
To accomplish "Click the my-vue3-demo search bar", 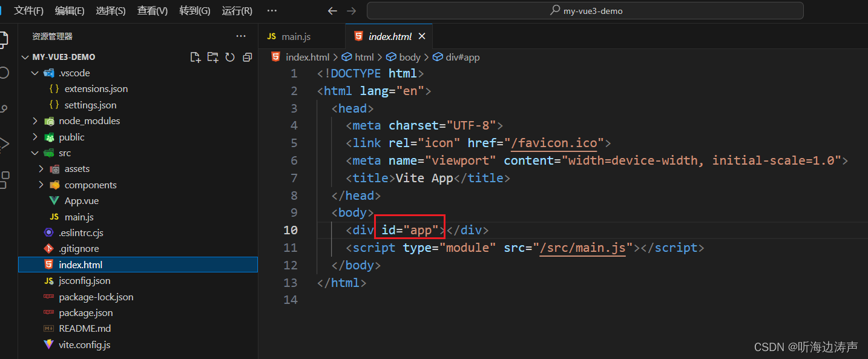I will point(585,10).
